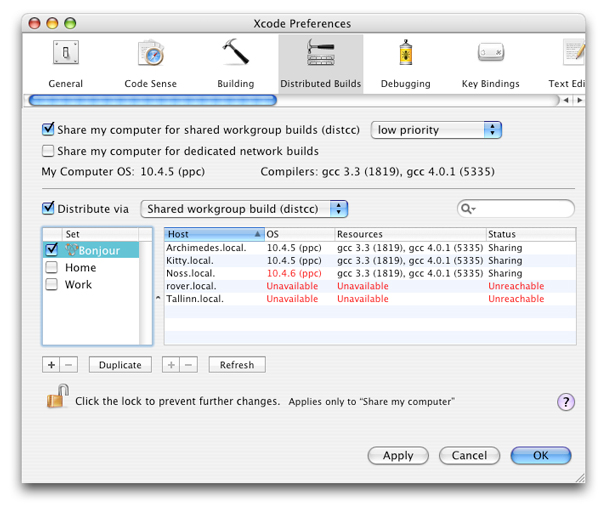Viewport: 607px width, 514px height.
Task: Switch to the General tab label
Action: [x=66, y=84]
